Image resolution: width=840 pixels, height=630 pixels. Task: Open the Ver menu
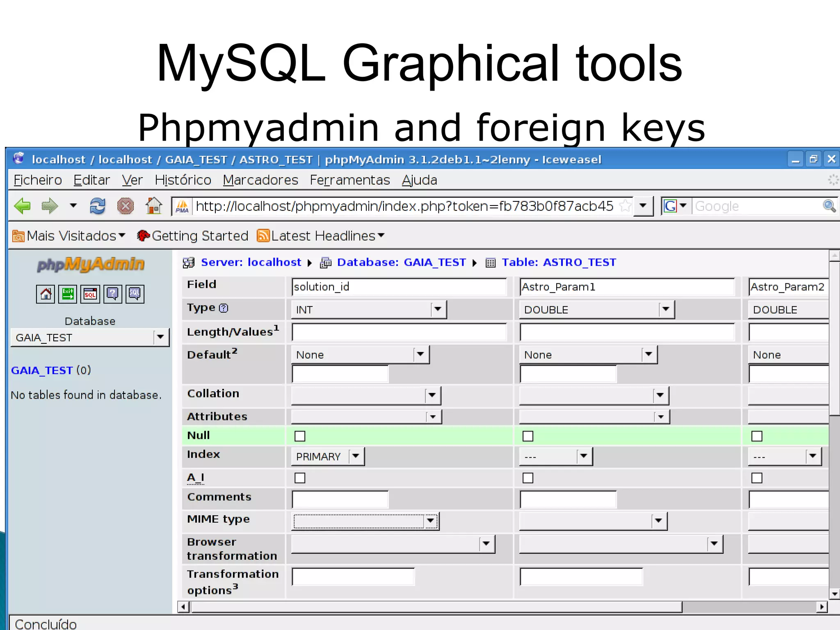coord(132,180)
